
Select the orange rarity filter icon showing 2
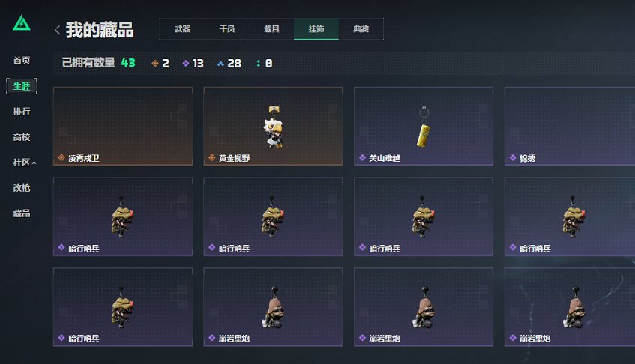click(x=154, y=64)
